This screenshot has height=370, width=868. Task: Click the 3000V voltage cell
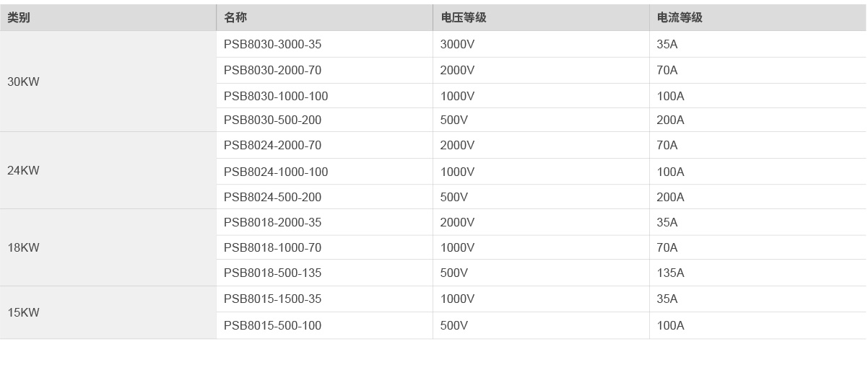tap(457, 45)
